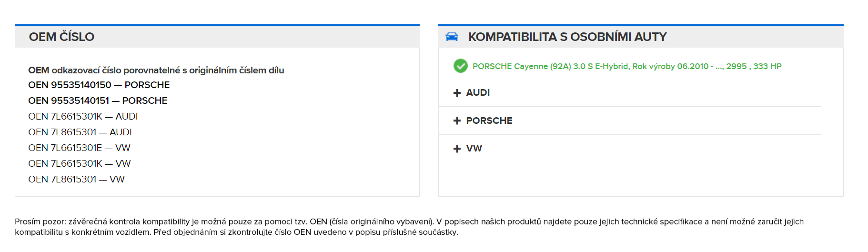Screen dimensions: 868x252
Task: Click OEN 7L6615301K VW entry
Action: click(x=80, y=163)
